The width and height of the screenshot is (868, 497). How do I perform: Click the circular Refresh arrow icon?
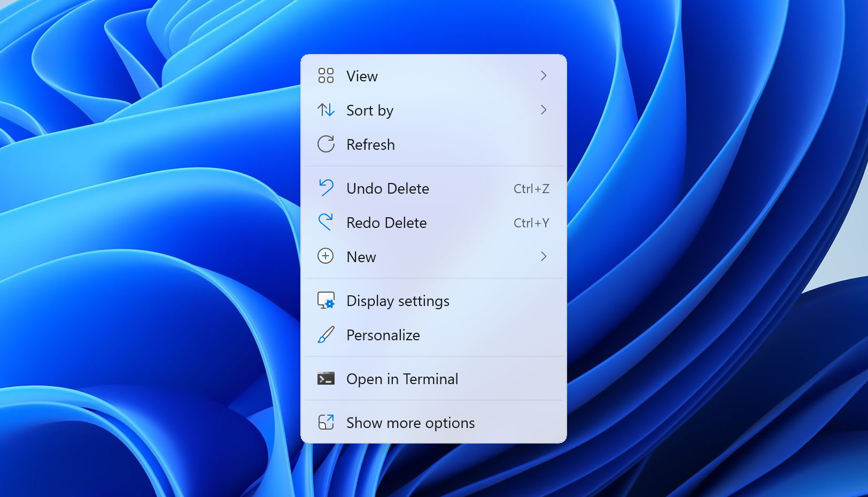click(x=325, y=144)
